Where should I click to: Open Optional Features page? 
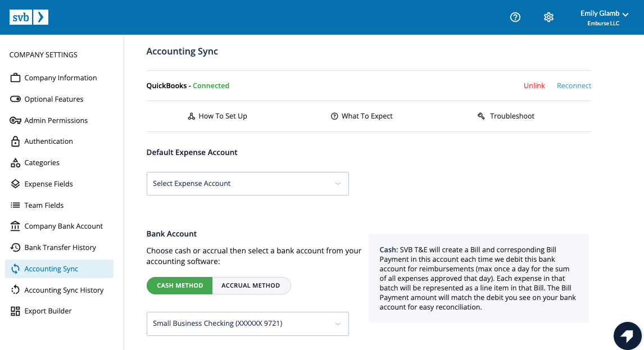point(54,99)
